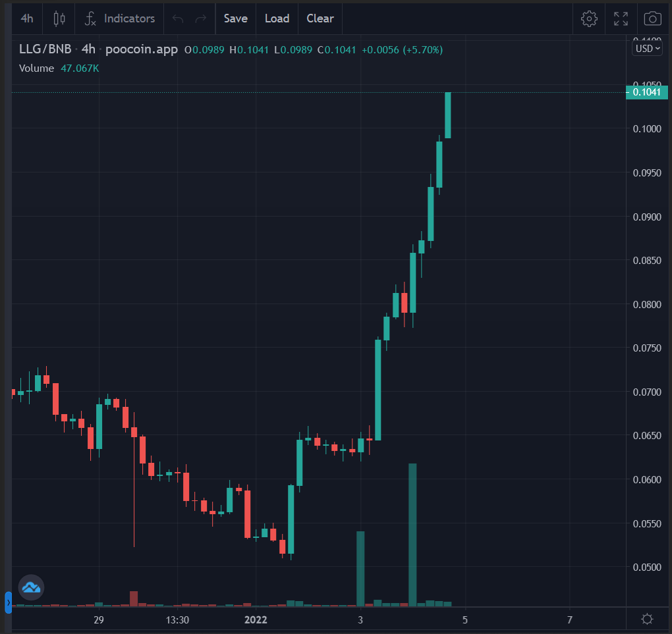Screen dimensions: 672x634
Task: Click the low value L0.0989
Action: pyautogui.click(x=293, y=49)
